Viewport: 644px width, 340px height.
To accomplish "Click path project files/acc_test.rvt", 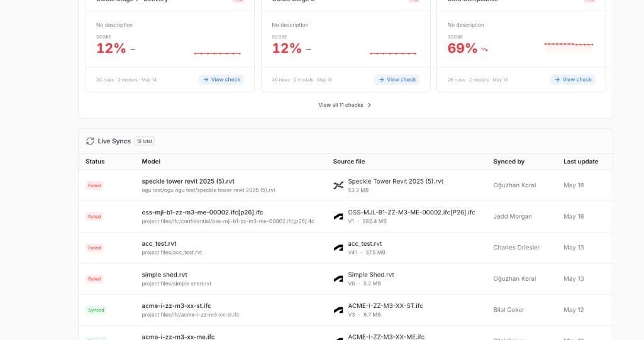I will (172, 253).
